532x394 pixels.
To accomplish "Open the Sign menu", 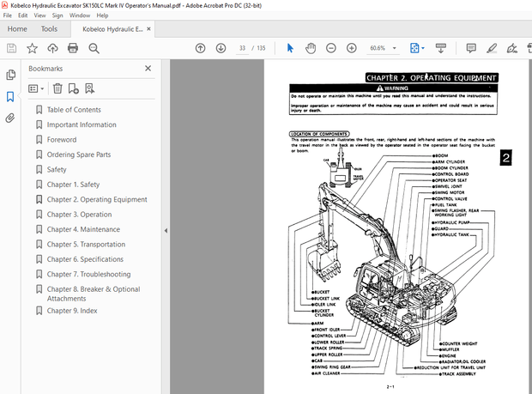I will (57, 15).
